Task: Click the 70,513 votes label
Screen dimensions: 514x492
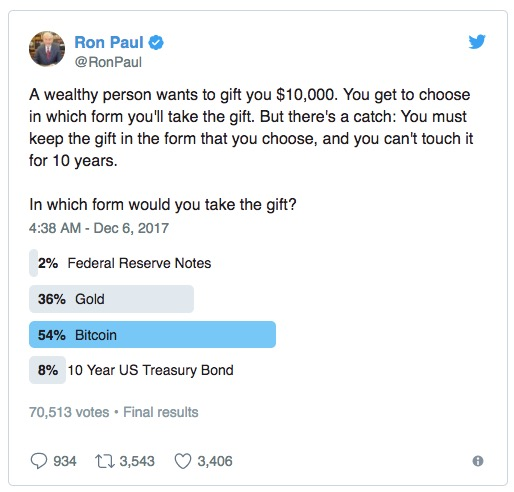Action: click(69, 412)
